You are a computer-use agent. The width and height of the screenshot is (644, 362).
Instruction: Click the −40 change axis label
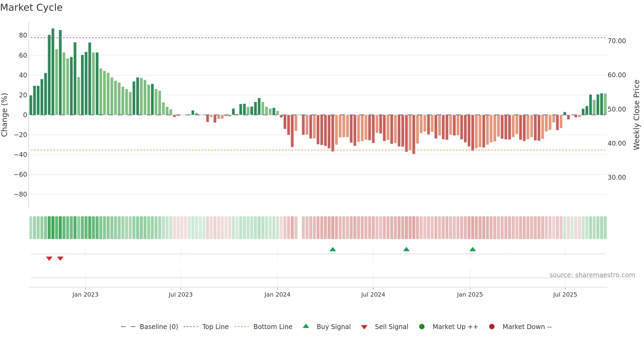[x=21, y=155]
